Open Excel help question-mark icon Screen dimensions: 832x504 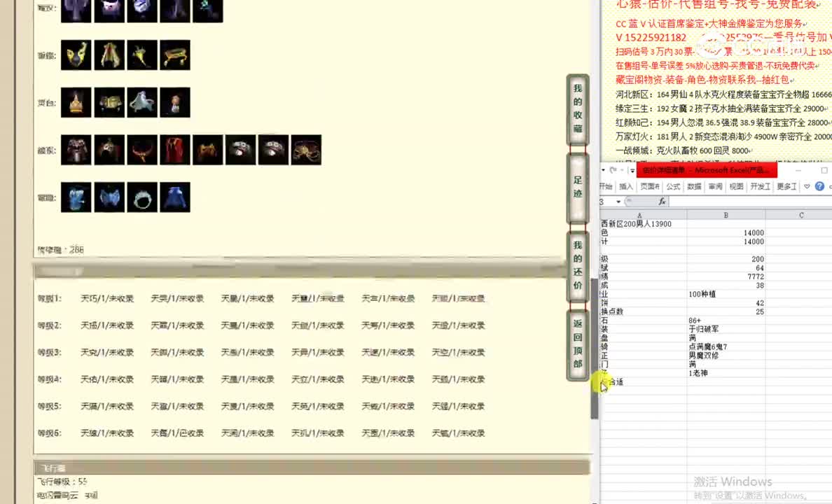click(820, 186)
